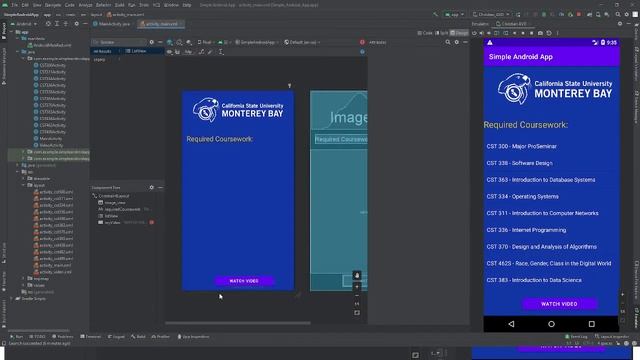The image size is (640, 360).
Task: Click the project panel locate target icon
Action: pyautogui.click(x=48, y=24)
